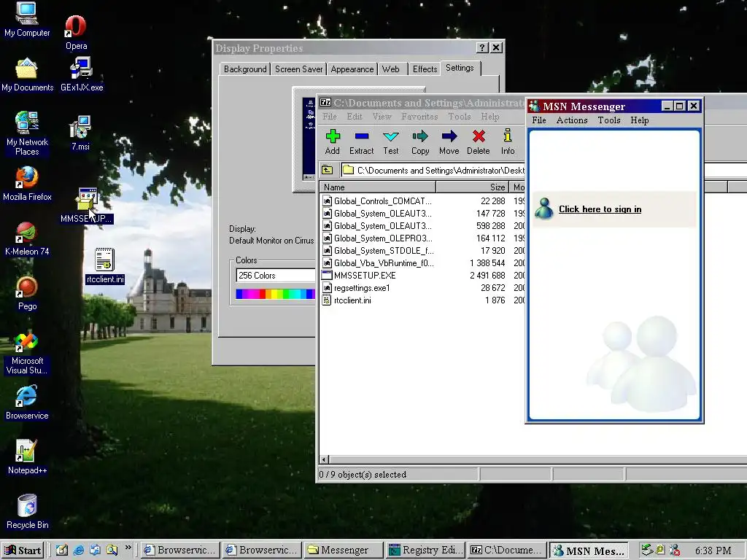747x560 pixels.
Task: Select the Mozilla Firefox desktop shortcut
Action: click(x=27, y=184)
